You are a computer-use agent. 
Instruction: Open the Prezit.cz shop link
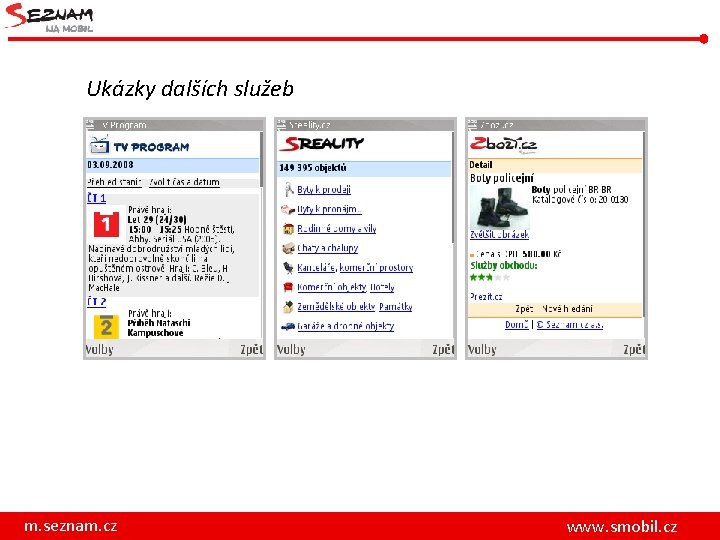click(486, 297)
